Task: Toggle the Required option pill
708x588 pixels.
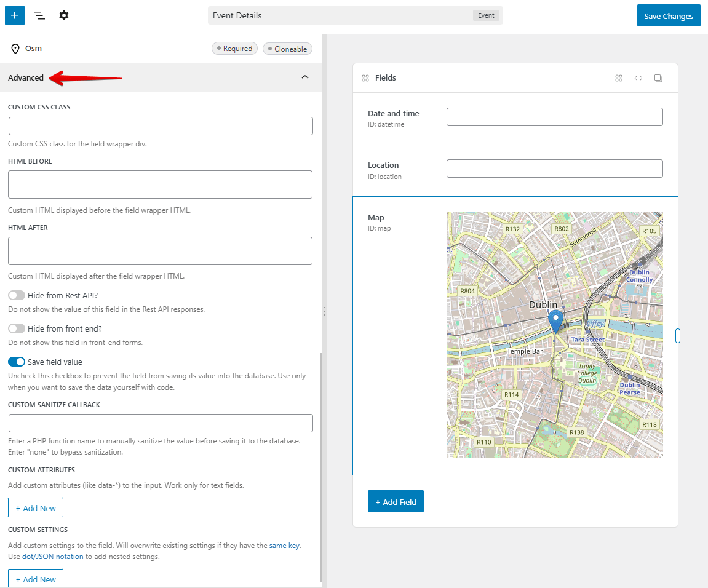Action: 234,49
